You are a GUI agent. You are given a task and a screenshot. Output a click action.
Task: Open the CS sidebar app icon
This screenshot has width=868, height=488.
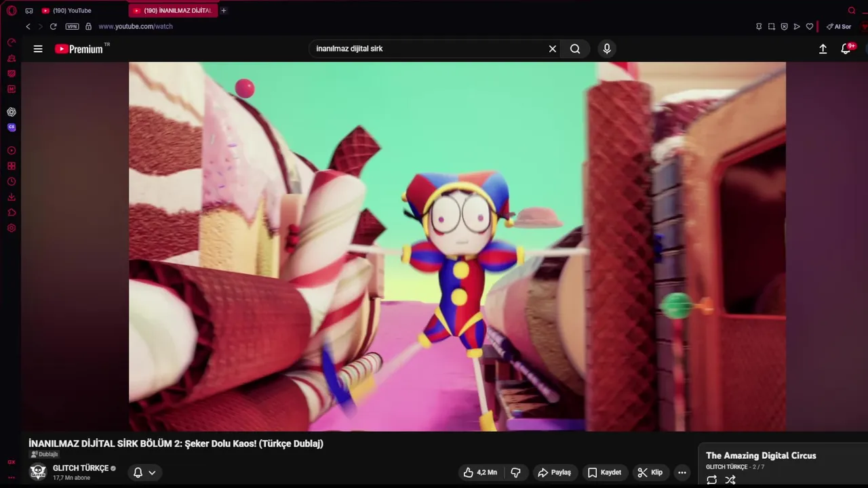12,127
